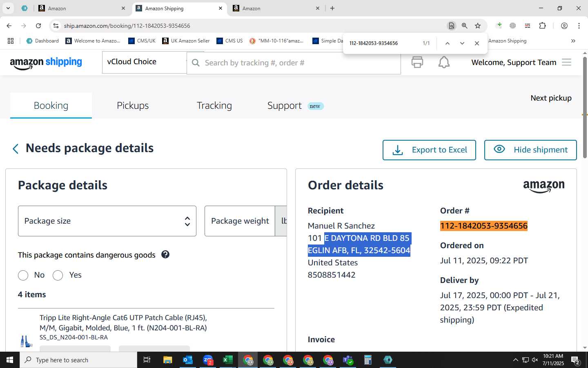
Task: Click Windows search box on taskbar
Action: point(78,360)
